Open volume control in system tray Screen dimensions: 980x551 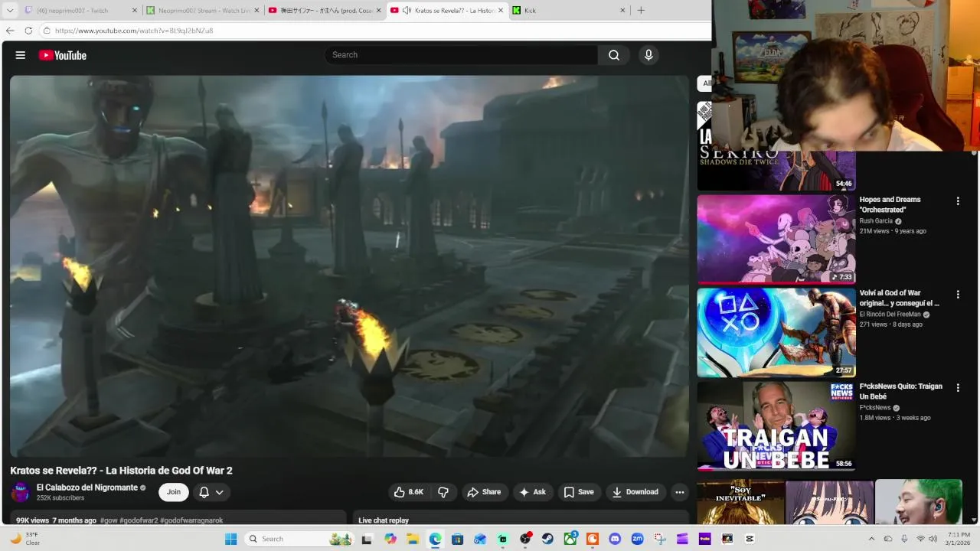[x=933, y=539]
